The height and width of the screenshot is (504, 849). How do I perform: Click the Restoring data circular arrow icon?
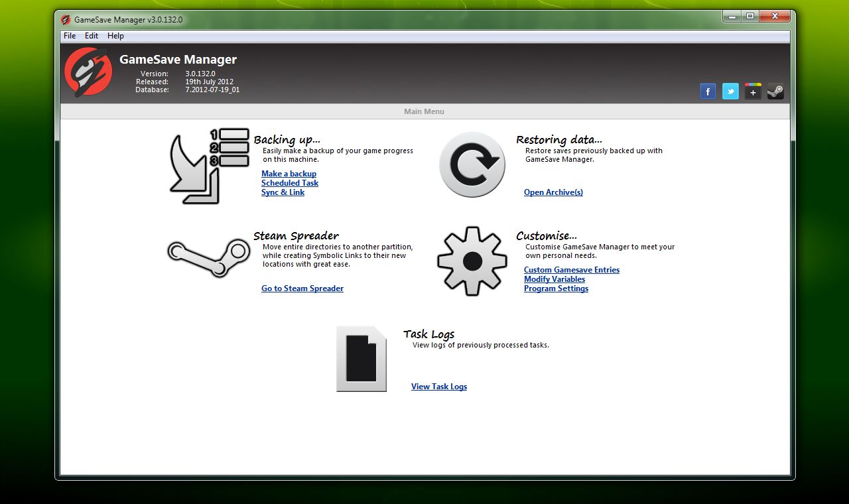click(472, 164)
